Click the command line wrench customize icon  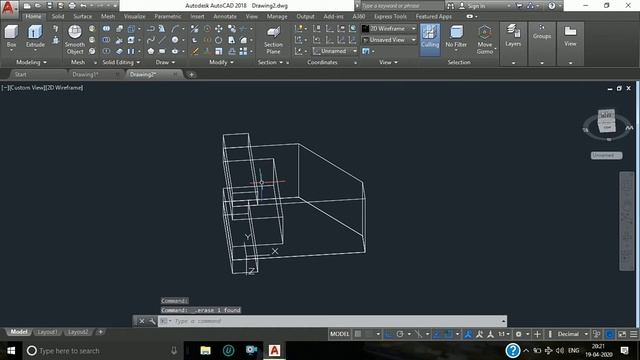click(152, 321)
